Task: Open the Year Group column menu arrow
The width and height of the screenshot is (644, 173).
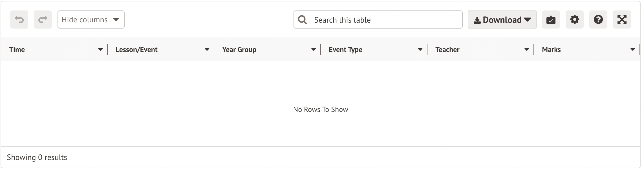Action: 314,50
